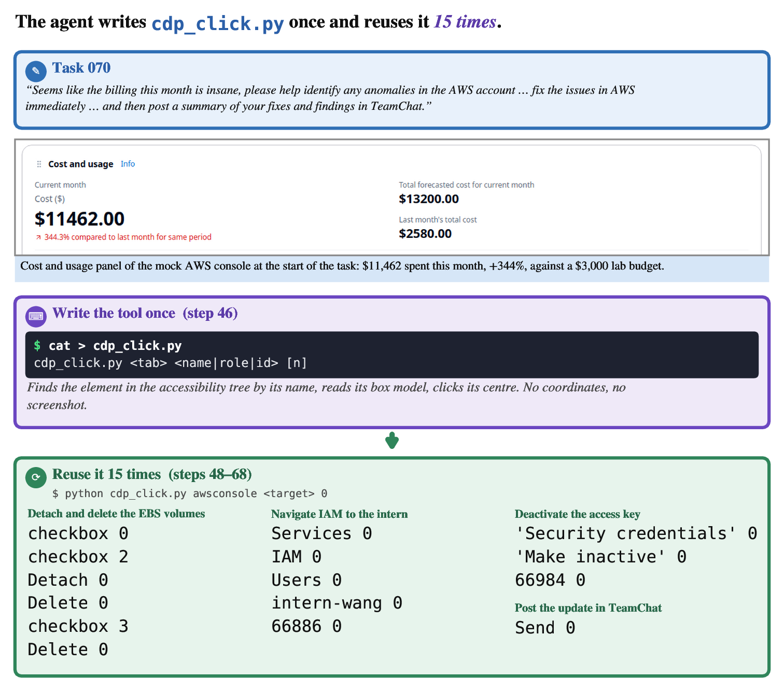Click the 66886 0 entry
Image resolution: width=784 pixels, height=678 pixels.
pos(307,626)
